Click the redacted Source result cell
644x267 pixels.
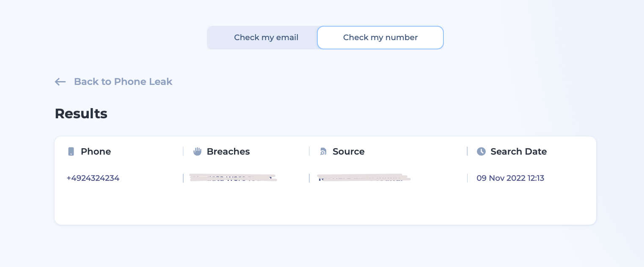point(363,178)
